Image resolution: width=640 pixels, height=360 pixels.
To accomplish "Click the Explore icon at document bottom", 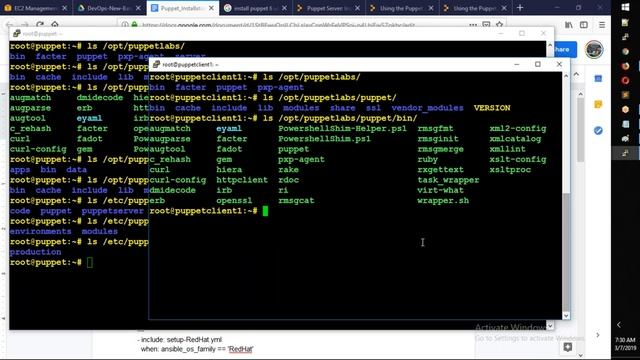I will tap(567, 347).
